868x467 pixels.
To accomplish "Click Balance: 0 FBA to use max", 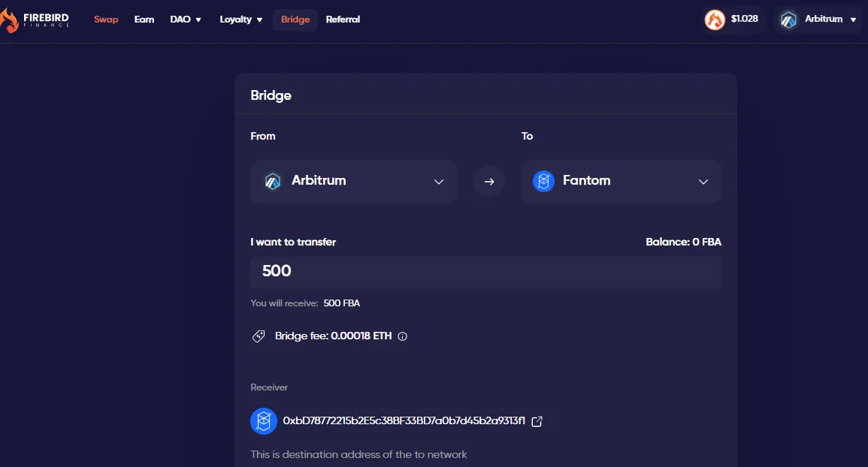I will (683, 242).
